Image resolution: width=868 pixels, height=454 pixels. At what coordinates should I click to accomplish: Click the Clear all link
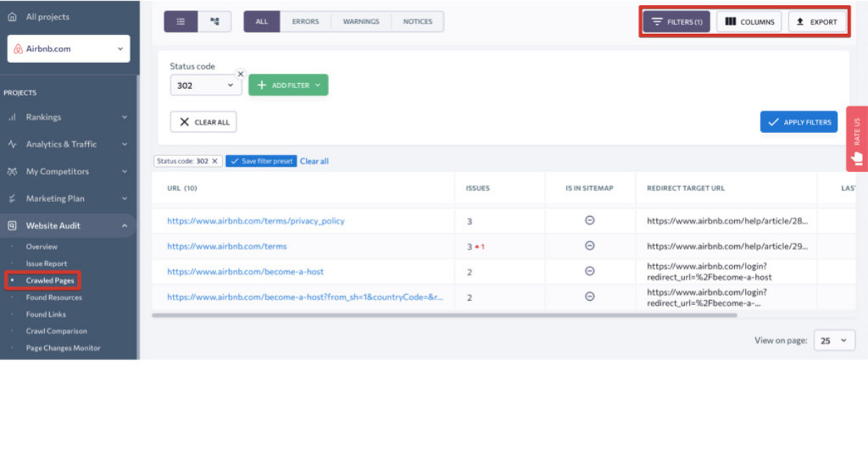pos(314,161)
